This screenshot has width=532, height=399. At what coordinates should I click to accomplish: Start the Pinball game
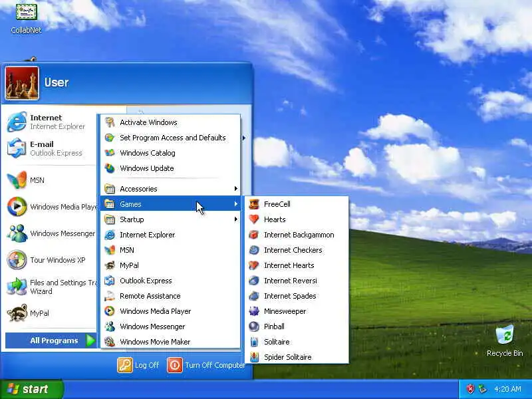click(297, 327)
